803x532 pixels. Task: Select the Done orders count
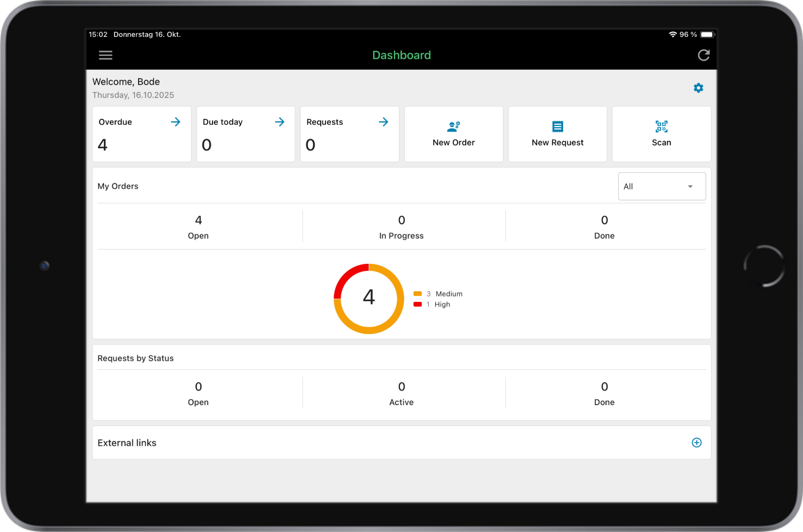[x=604, y=221]
